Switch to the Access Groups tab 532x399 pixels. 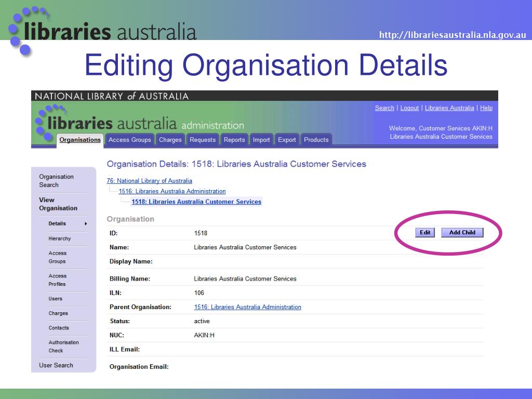pyautogui.click(x=129, y=140)
